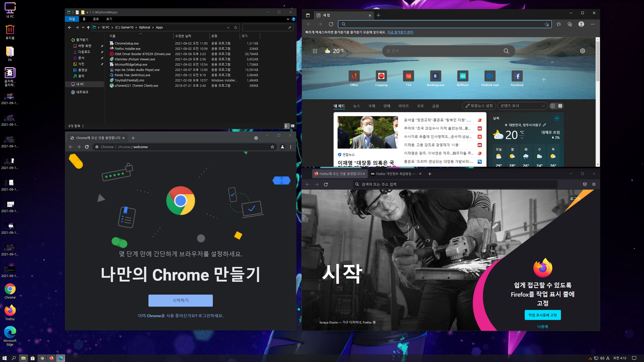Click Firefox 작업 표시줄에 고정 button

pyautogui.click(x=543, y=315)
